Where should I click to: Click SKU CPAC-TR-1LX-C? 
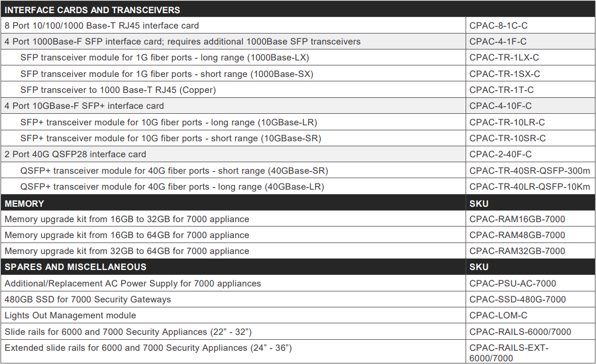click(x=504, y=57)
